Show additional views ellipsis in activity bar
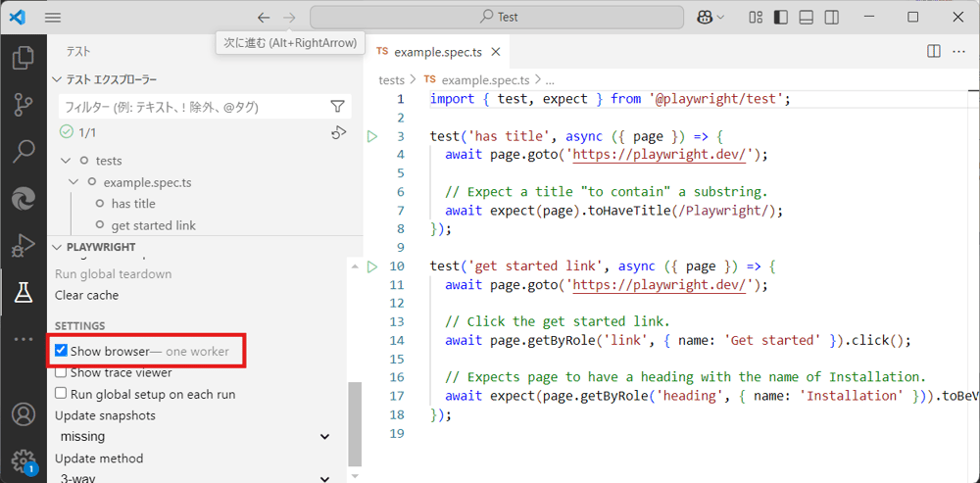The image size is (980, 483). [24, 339]
